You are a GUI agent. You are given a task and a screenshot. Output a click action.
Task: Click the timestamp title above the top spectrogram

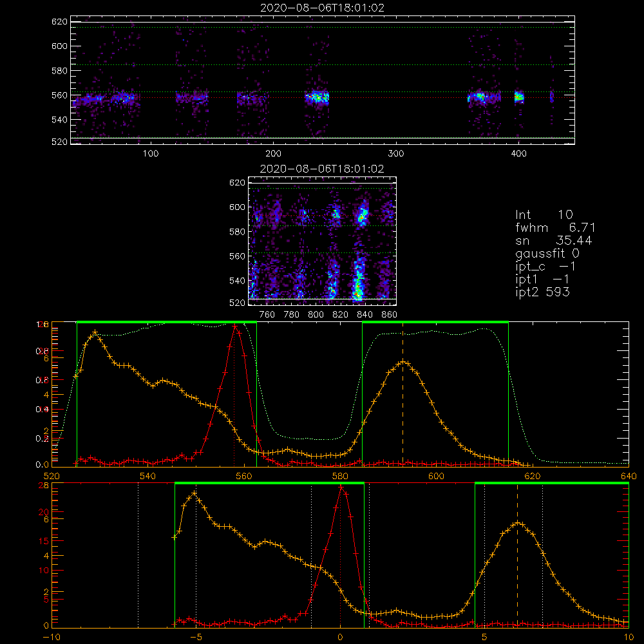pos(323,8)
